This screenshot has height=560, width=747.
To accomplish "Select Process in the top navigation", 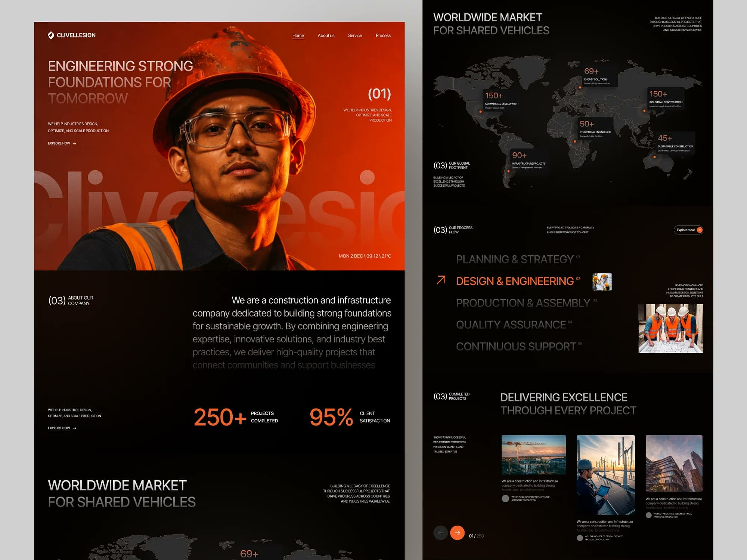I will [x=383, y=35].
